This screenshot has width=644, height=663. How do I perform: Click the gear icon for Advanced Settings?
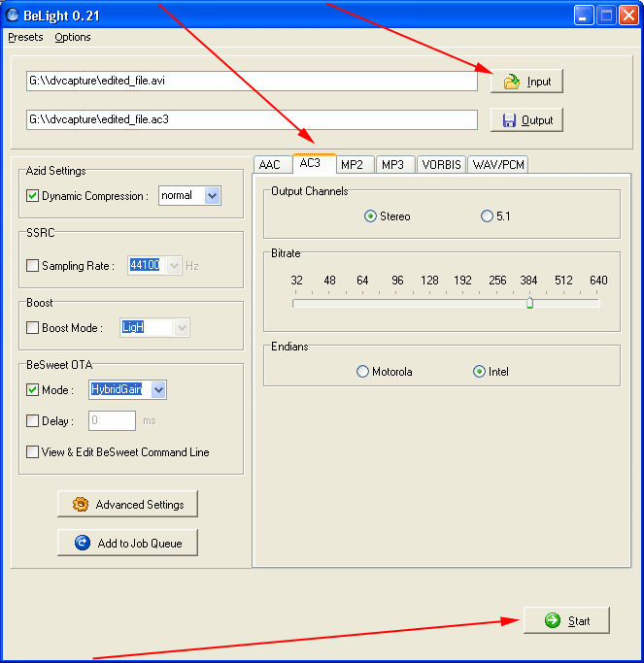[80, 504]
